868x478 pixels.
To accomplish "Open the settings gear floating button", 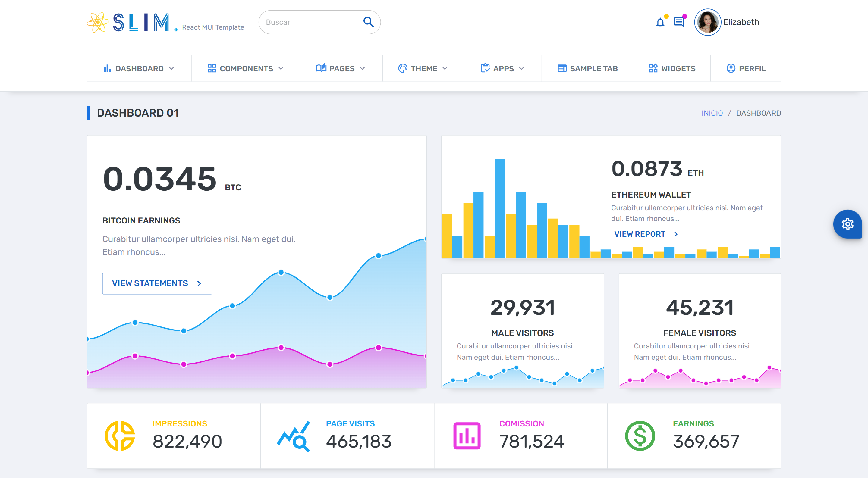I will (x=848, y=224).
